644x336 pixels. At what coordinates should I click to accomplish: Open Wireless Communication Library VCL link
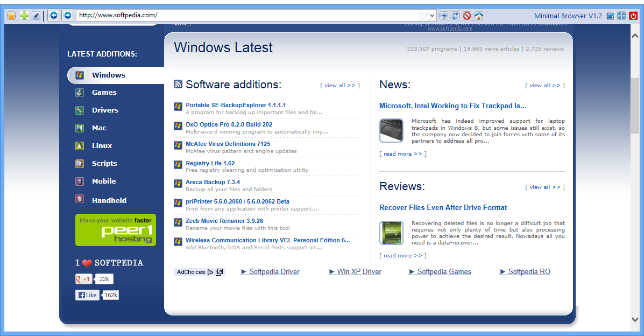(268, 240)
